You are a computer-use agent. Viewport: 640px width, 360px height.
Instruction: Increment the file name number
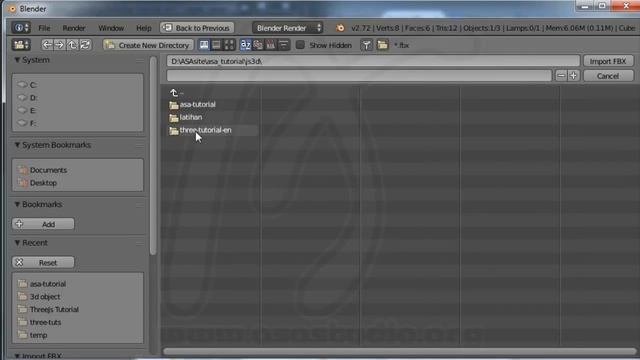click(573, 76)
